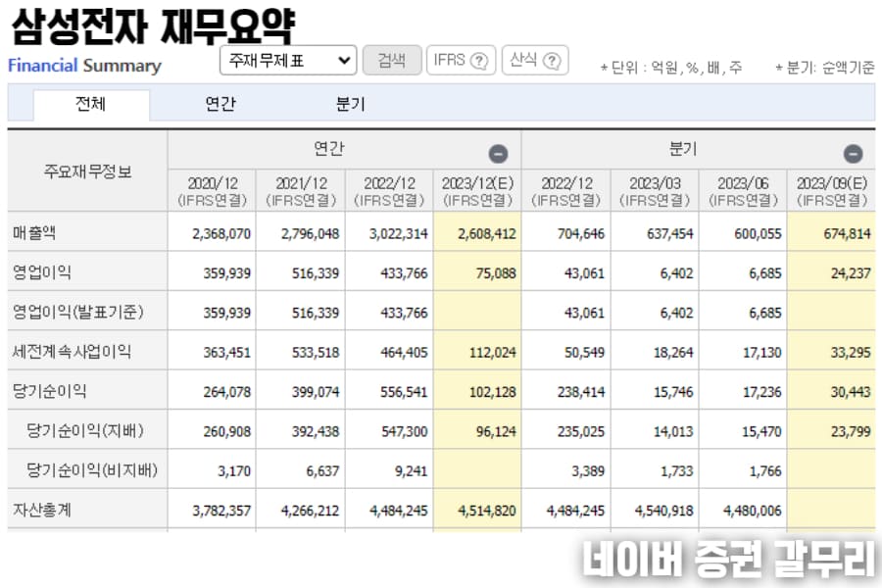Image resolution: width=882 pixels, height=588 pixels.
Task: Click the IFRS help button
Action: 461,60
